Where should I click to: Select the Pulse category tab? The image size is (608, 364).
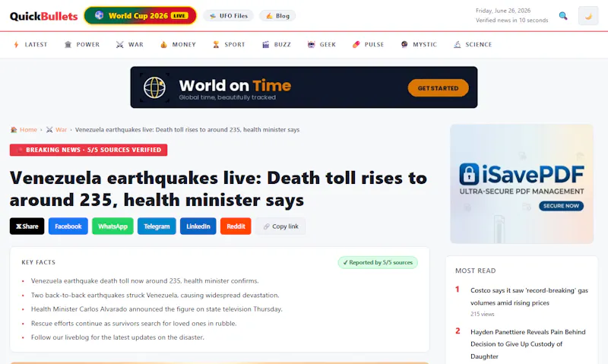coord(368,45)
